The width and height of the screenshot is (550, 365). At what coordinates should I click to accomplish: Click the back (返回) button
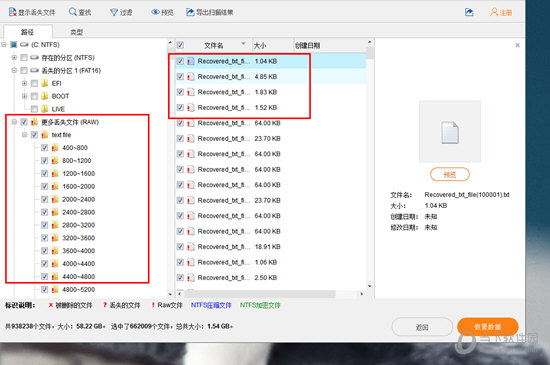(422, 327)
